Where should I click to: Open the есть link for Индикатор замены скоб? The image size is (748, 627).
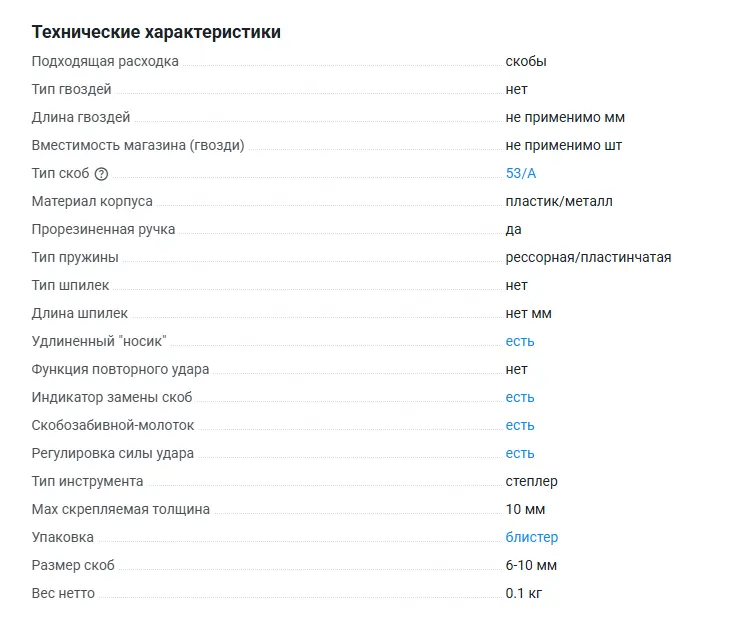point(520,397)
